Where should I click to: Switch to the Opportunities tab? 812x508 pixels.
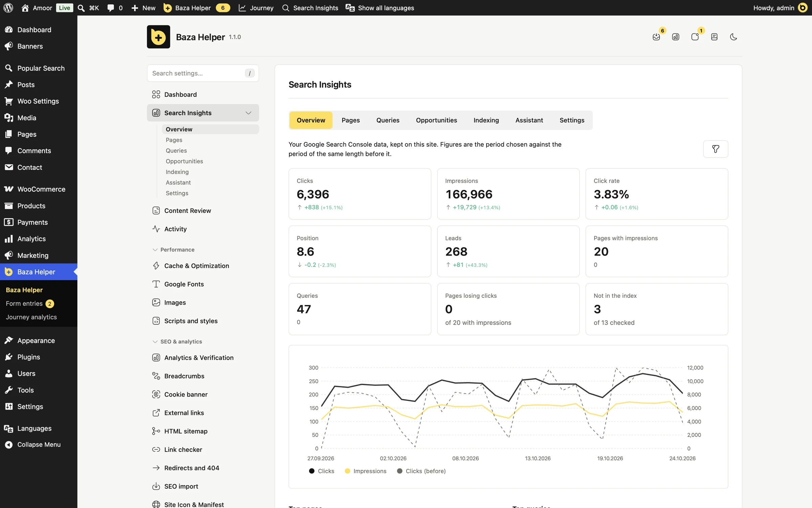pyautogui.click(x=436, y=120)
